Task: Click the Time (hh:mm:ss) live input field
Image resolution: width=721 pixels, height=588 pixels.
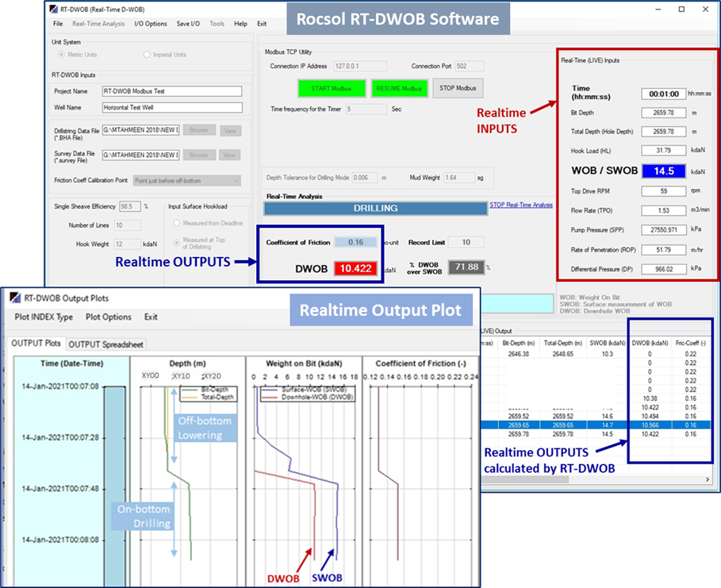Action: pyautogui.click(x=664, y=94)
